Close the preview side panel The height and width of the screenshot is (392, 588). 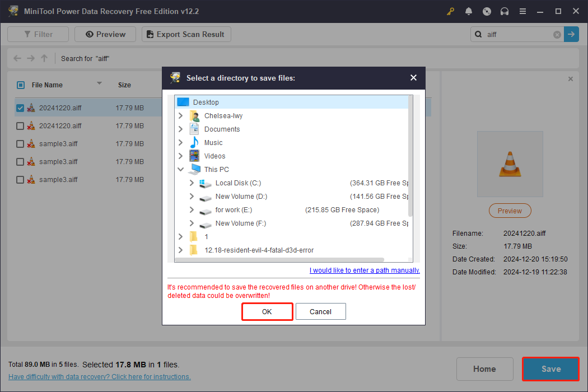571,79
